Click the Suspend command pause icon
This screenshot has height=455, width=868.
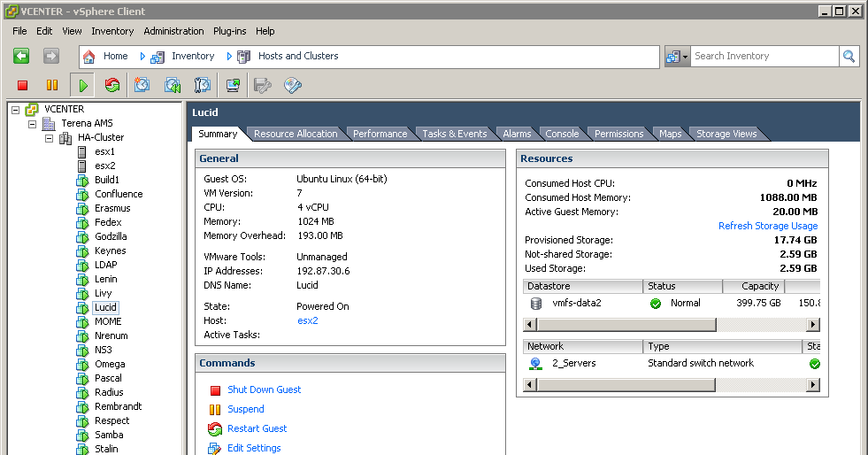(215, 410)
